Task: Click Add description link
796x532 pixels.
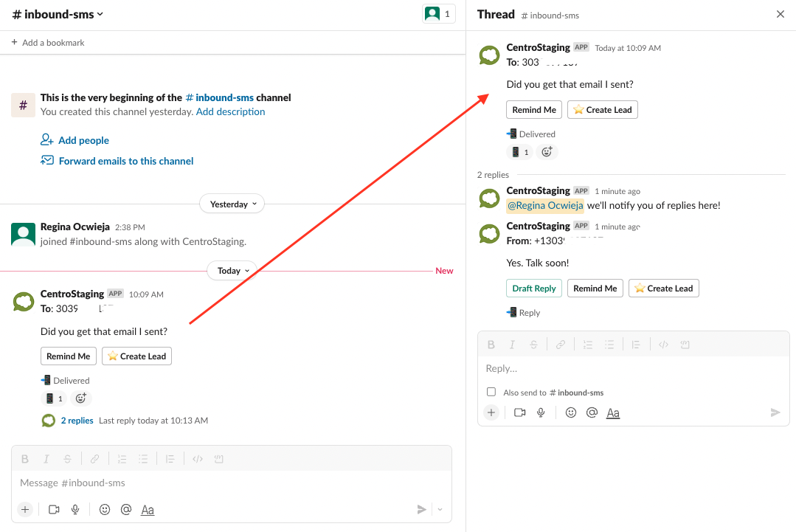Action: point(230,111)
